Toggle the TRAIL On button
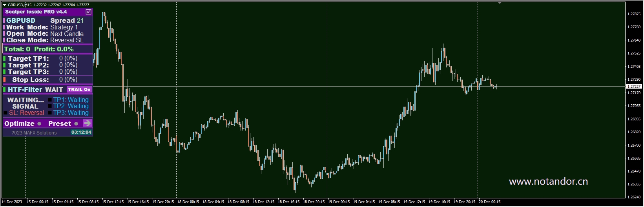This screenshot has height=207, width=644. (x=79, y=89)
